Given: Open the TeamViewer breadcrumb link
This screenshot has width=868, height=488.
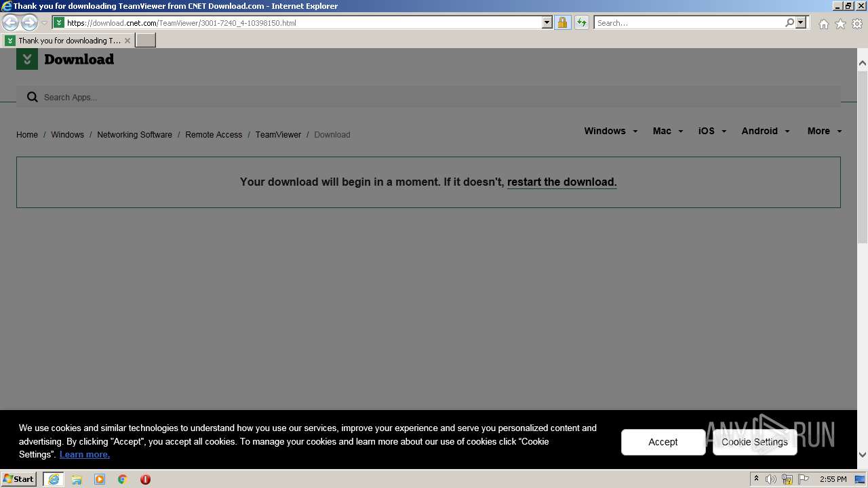Looking at the screenshot, I should pos(278,135).
